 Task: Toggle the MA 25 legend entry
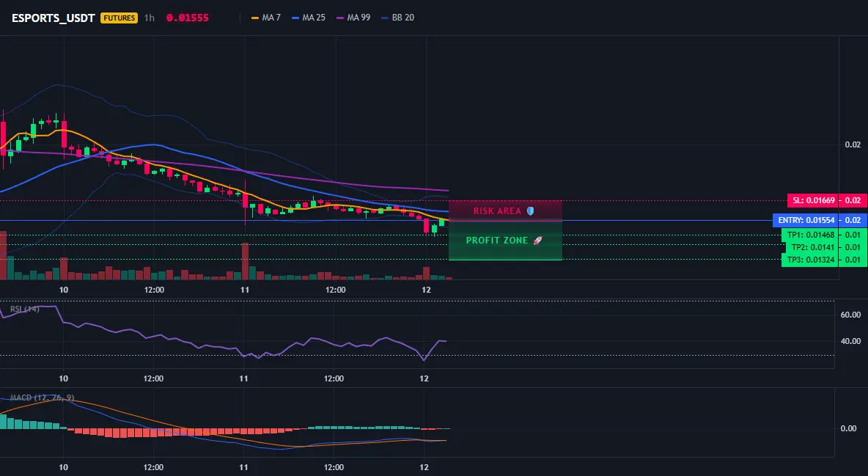[x=309, y=18]
